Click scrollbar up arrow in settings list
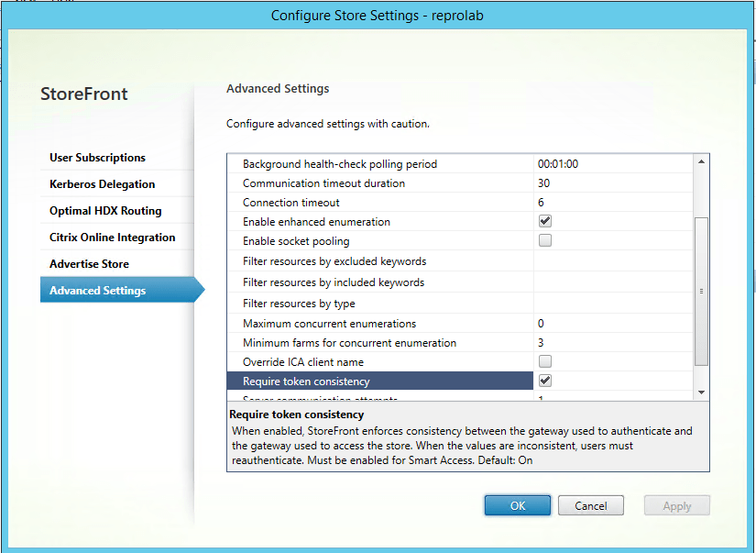This screenshot has height=553, width=756. pos(701,161)
